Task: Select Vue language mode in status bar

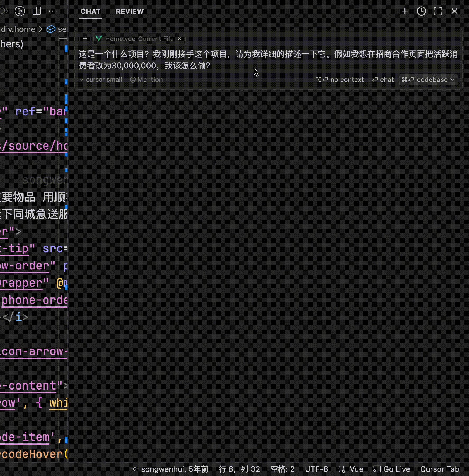Action: pos(356,469)
